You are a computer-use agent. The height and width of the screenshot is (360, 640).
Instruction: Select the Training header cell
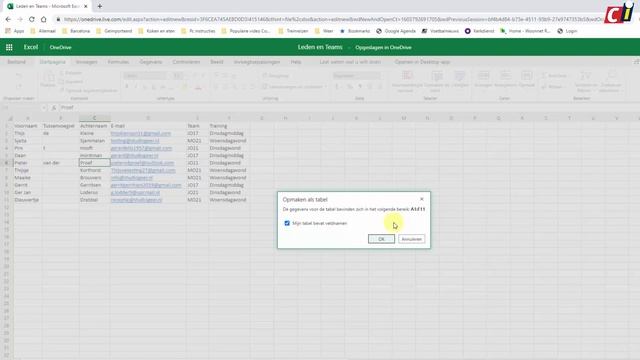coord(229,126)
